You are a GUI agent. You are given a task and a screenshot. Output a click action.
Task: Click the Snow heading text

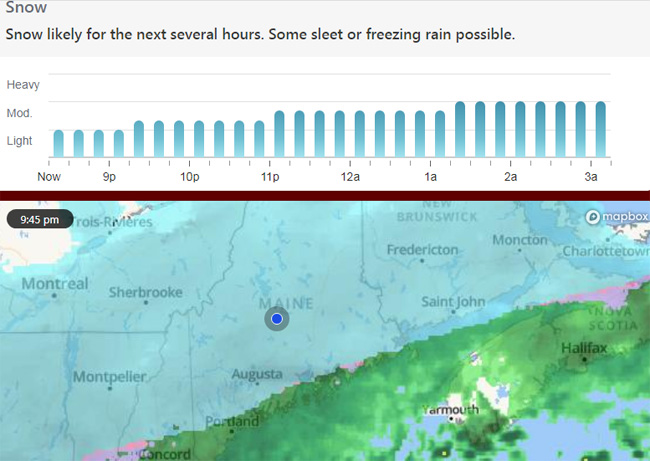tap(26, 7)
